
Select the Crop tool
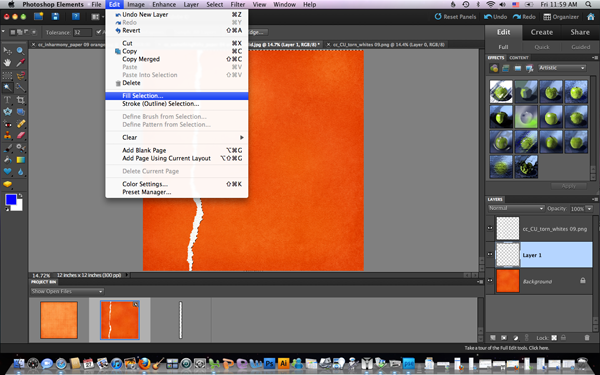tap(21, 100)
